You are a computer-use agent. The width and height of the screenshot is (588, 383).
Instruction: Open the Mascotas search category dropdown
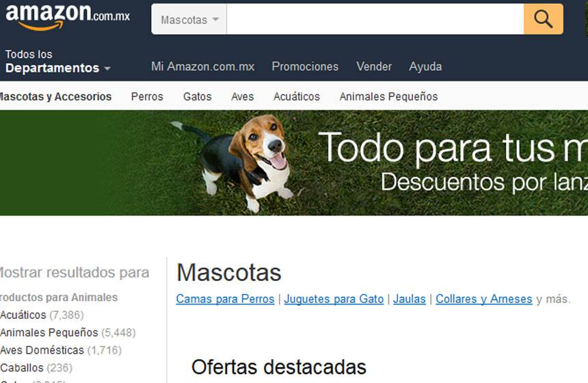[x=189, y=20]
